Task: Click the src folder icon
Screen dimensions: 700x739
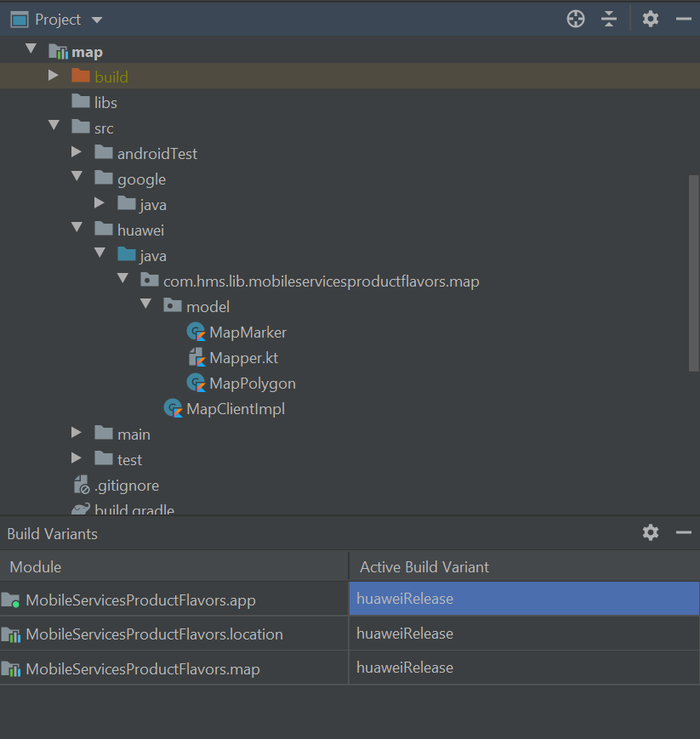Action: click(x=81, y=127)
